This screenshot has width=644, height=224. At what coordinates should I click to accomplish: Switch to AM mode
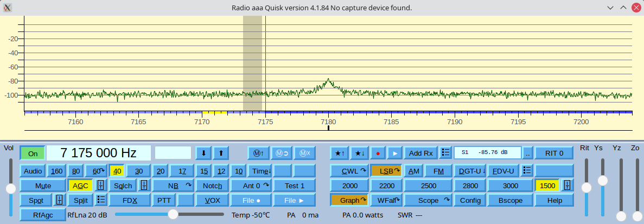click(x=414, y=171)
